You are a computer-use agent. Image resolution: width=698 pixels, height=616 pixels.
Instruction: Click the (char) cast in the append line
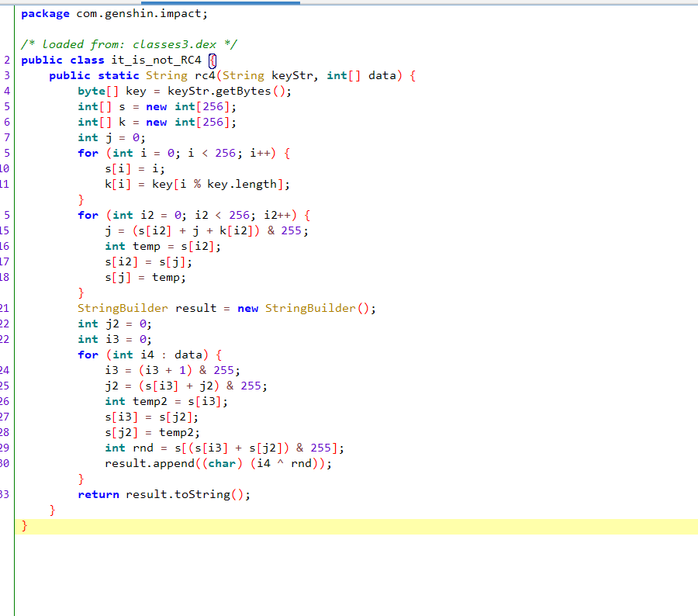coord(222,464)
